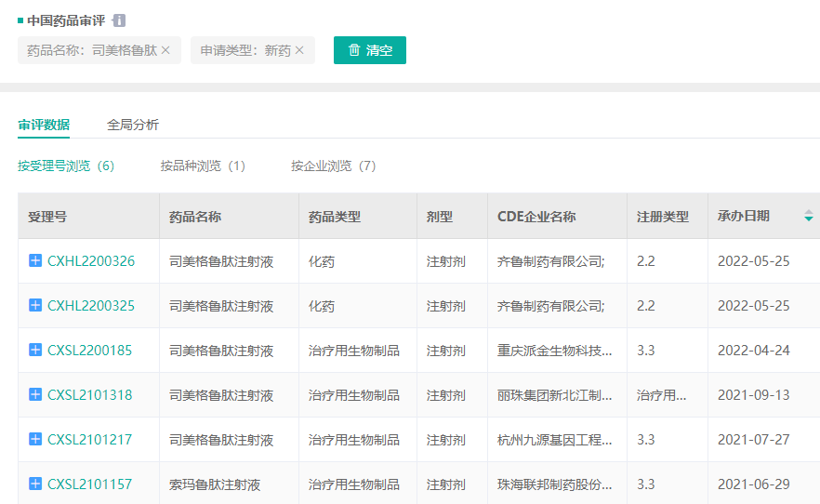Remove the 申请类型：新药 filter tag
820x504 pixels.
click(x=299, y=50)
